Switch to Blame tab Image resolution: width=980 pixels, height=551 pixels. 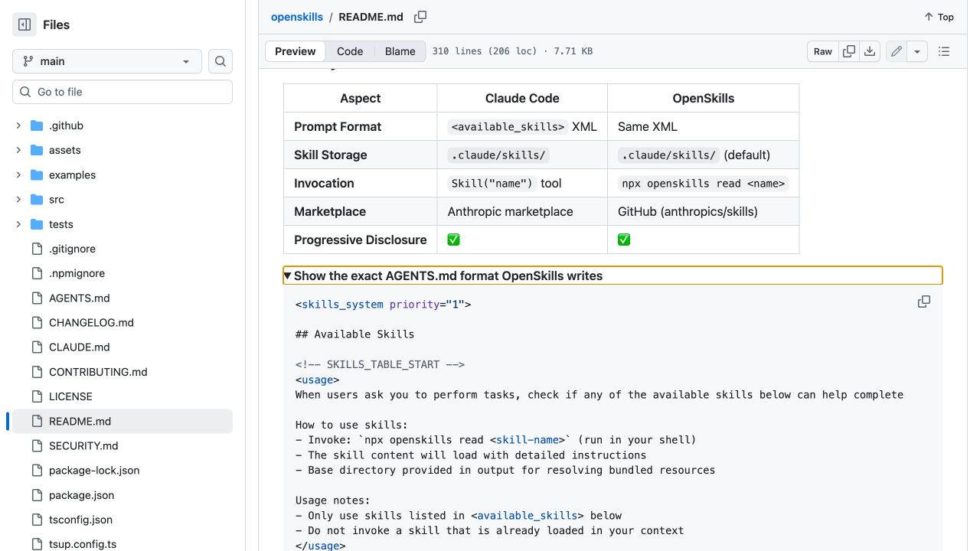coord(400,51)
